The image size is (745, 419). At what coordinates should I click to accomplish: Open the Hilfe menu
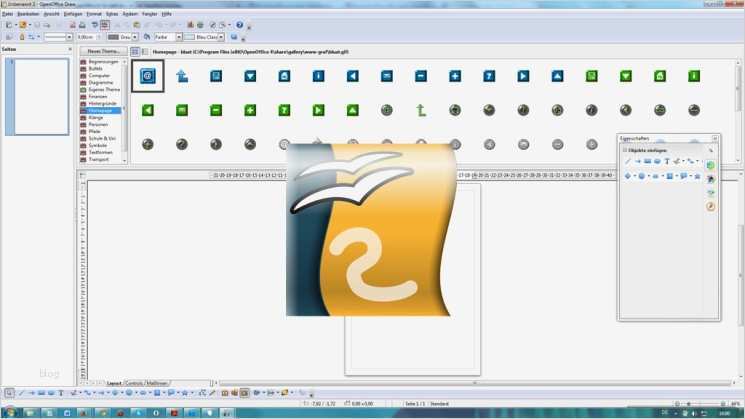coord(166,14)
